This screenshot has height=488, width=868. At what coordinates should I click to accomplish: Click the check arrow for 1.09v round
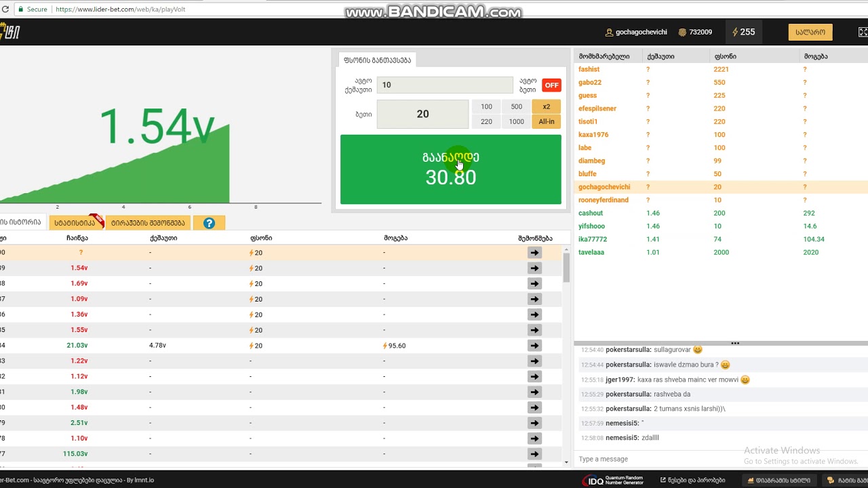point(534,299)
